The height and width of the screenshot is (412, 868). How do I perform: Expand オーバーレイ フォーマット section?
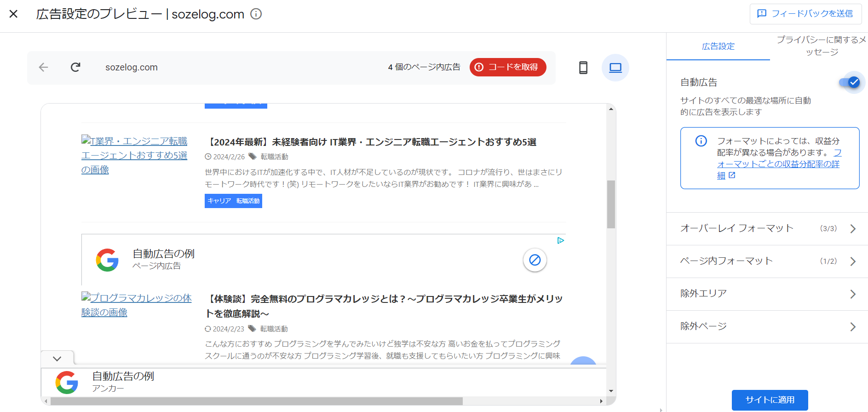(767, 228)
